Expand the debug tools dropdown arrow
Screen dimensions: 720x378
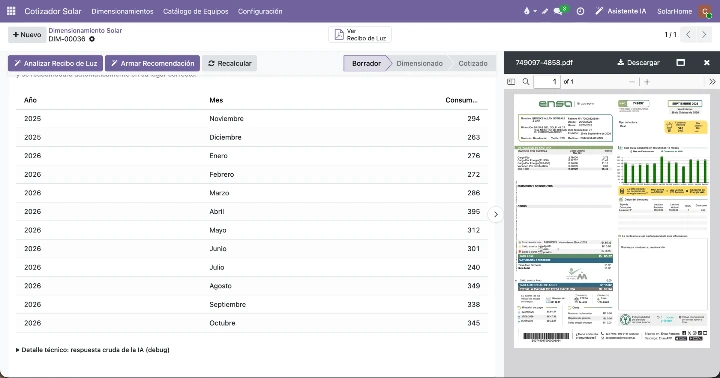[535, 11]
